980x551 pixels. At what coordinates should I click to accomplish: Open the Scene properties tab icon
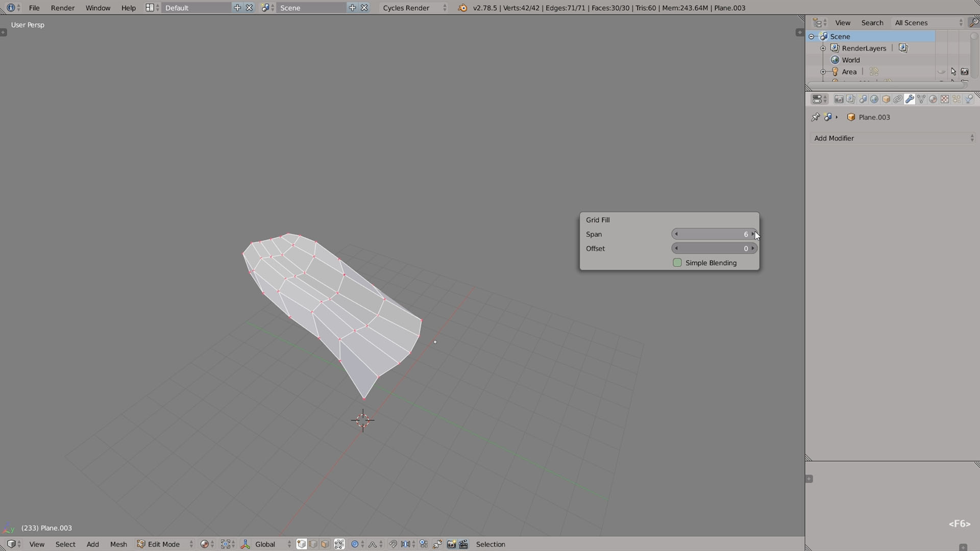[x=863, y=99]
